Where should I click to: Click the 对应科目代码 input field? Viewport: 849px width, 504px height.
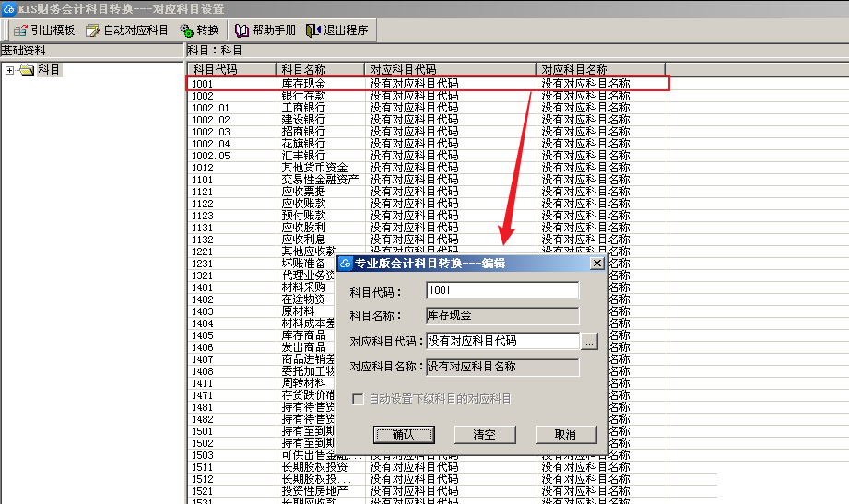[502, 341]
